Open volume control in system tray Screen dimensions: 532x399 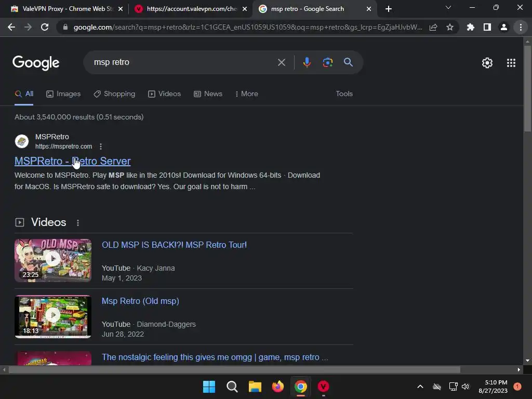465,387
